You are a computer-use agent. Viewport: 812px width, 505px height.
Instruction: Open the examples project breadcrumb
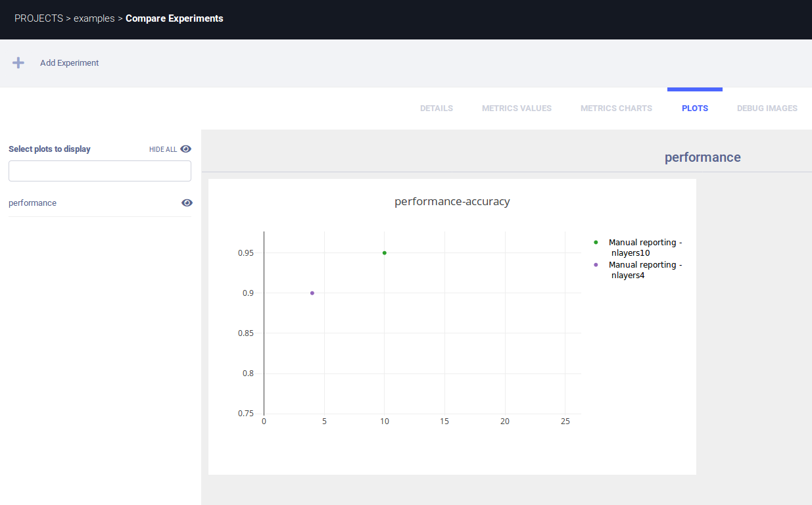point(94,18)
